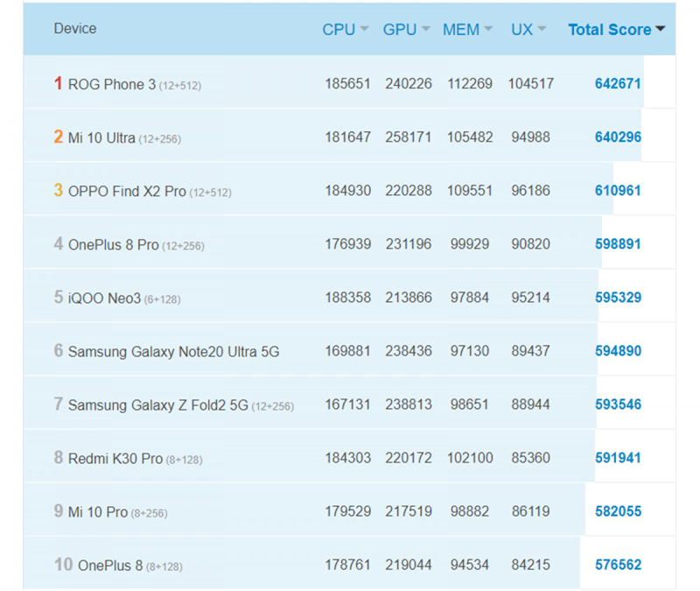Click the Device column header

(75, 29)
